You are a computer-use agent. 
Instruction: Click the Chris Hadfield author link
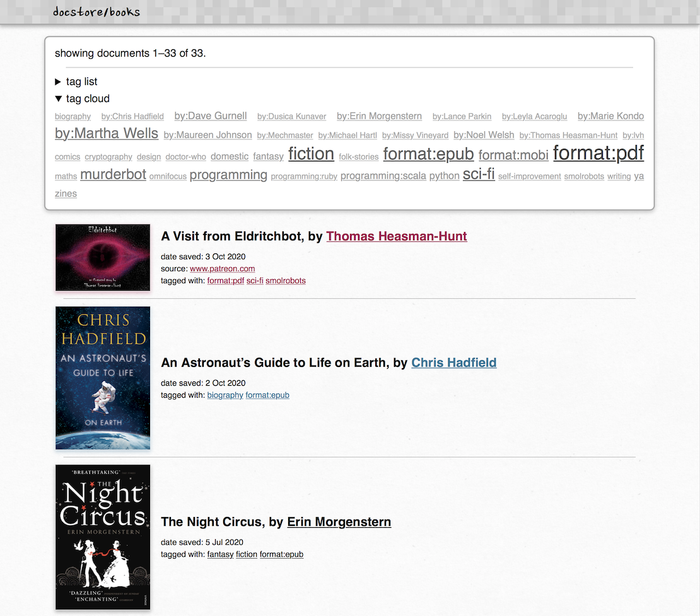click(453, 363)
